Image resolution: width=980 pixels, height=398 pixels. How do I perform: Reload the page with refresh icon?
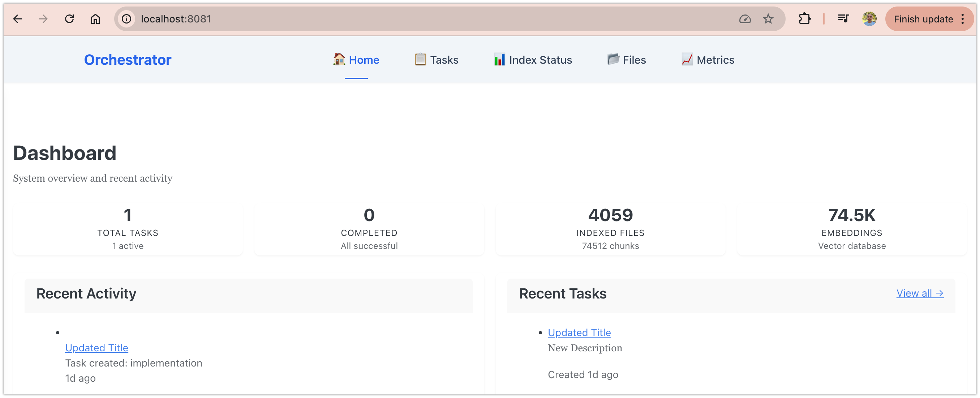69,19
